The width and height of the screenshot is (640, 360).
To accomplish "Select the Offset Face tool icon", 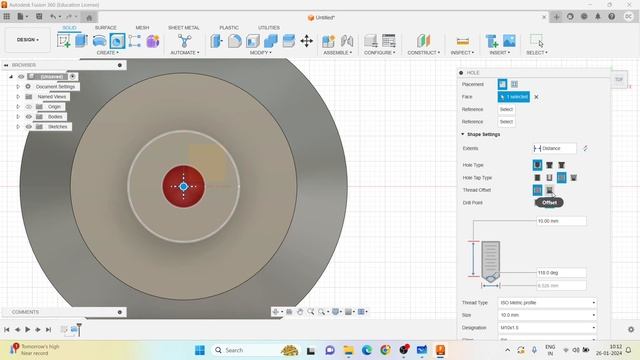I will tap(289, 41).
